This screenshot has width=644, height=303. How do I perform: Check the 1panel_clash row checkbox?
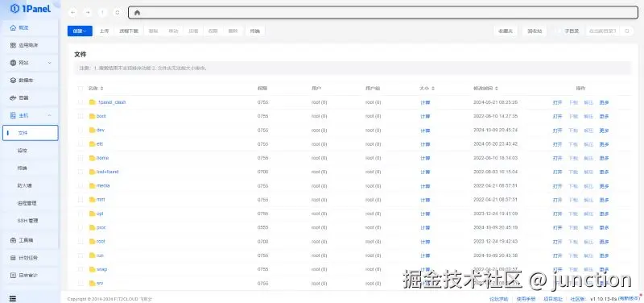point(80,102)
